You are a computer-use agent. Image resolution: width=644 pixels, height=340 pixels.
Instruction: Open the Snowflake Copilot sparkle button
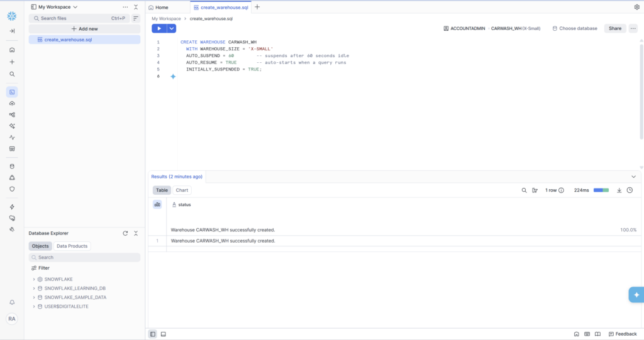point(636,295)
